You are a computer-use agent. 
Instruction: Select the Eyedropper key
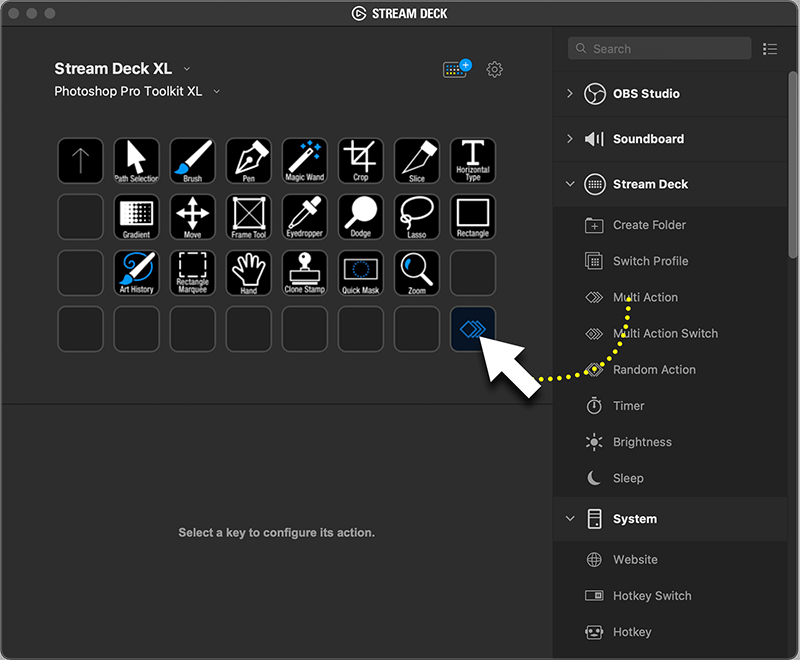click(x=305, y=217)
